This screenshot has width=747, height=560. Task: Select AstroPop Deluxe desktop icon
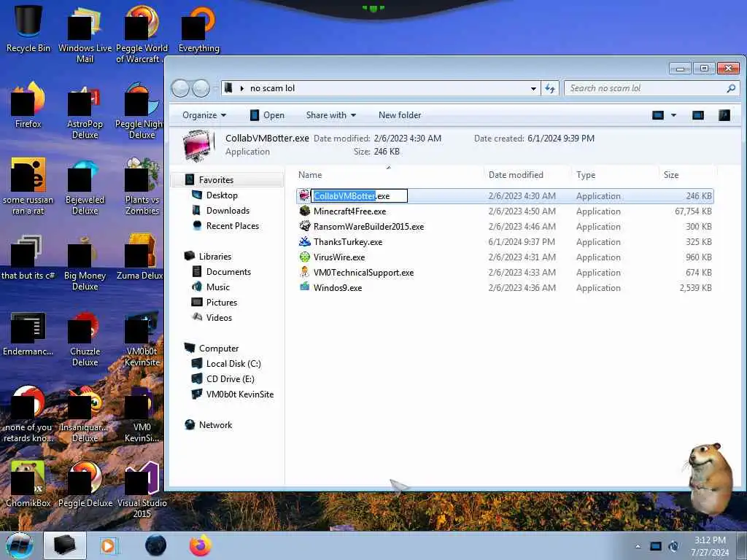(x=85, y=112)
